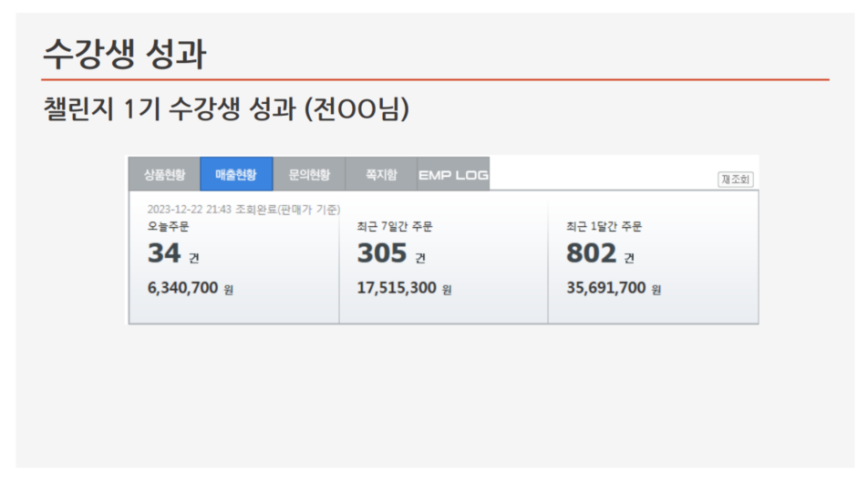Select the 오늘주문 label
Viewport: 868px width, 484px height.
[x=168, y=226]
